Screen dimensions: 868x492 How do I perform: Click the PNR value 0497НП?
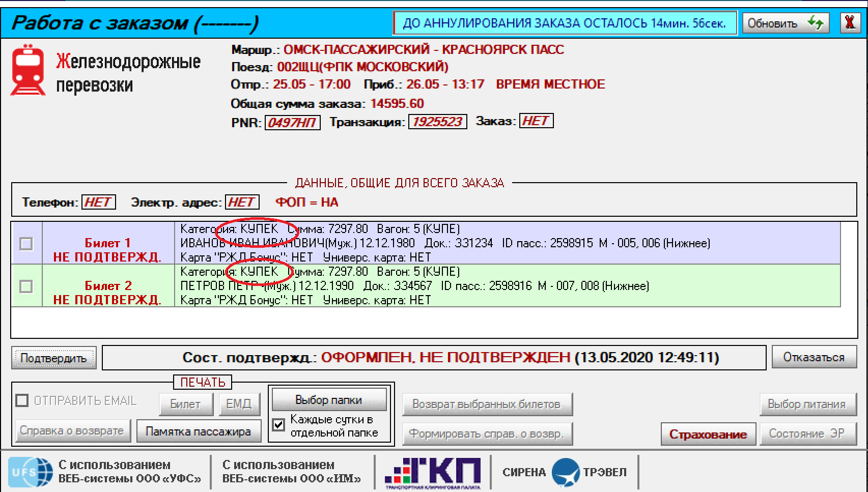292,123
